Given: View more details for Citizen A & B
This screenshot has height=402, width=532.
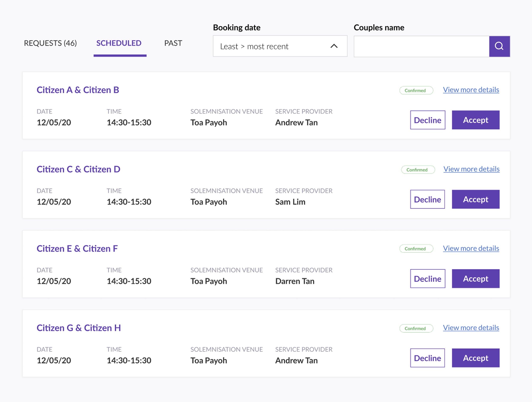Looking at the screenshot, I should click(x=471, y=90).
